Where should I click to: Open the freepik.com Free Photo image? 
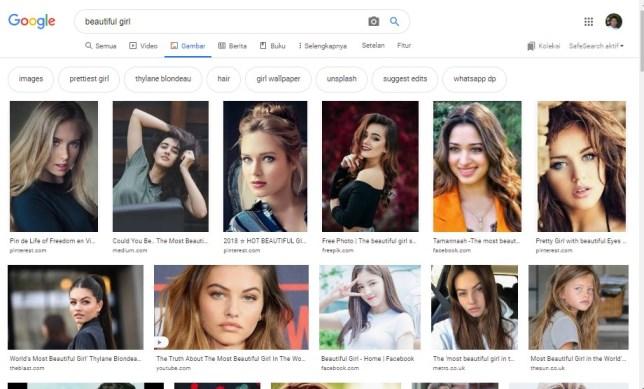[x=370, y=166]
